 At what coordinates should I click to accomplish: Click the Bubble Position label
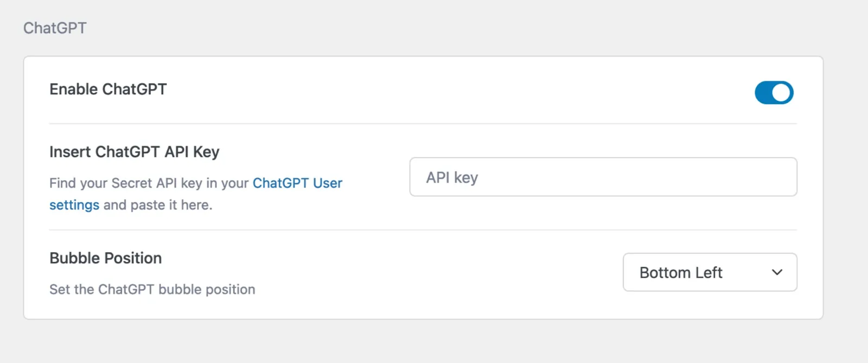pos(106,258)
